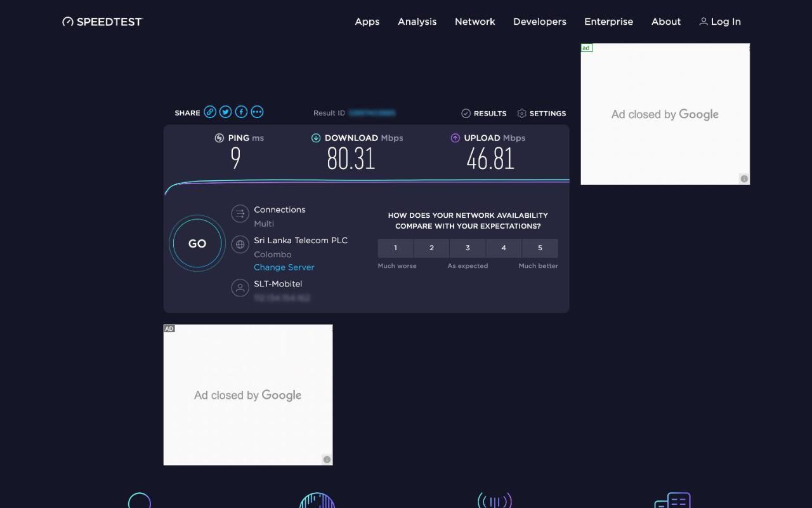Click the Download arrow icon

tap(316, 138)
